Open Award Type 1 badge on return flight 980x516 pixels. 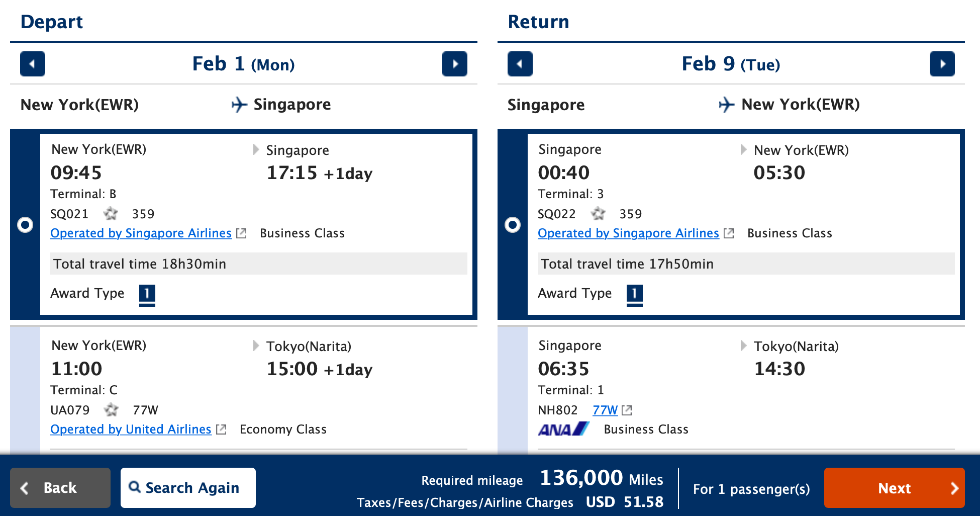pyautogui.click(x=635, y=295)
